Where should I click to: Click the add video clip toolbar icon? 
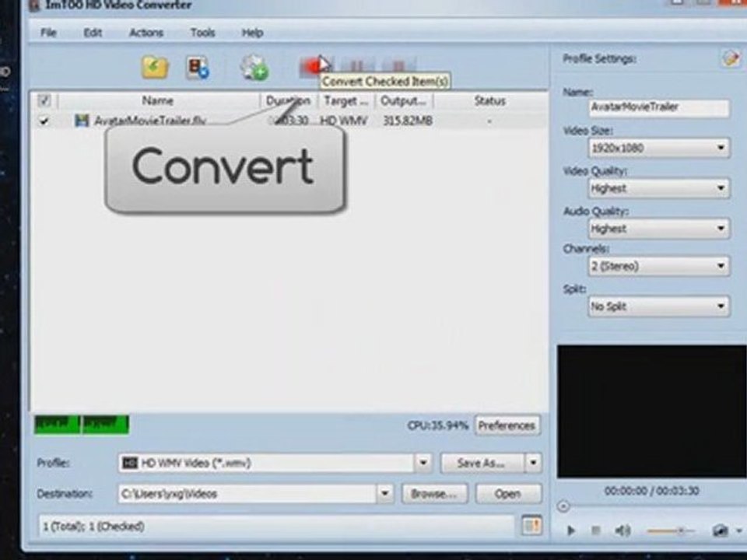point(197,67)
